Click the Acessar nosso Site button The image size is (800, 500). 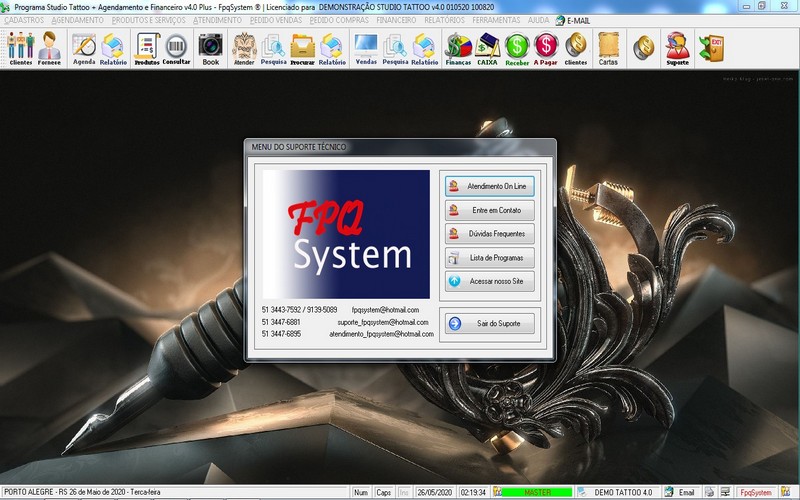(488, 282)
